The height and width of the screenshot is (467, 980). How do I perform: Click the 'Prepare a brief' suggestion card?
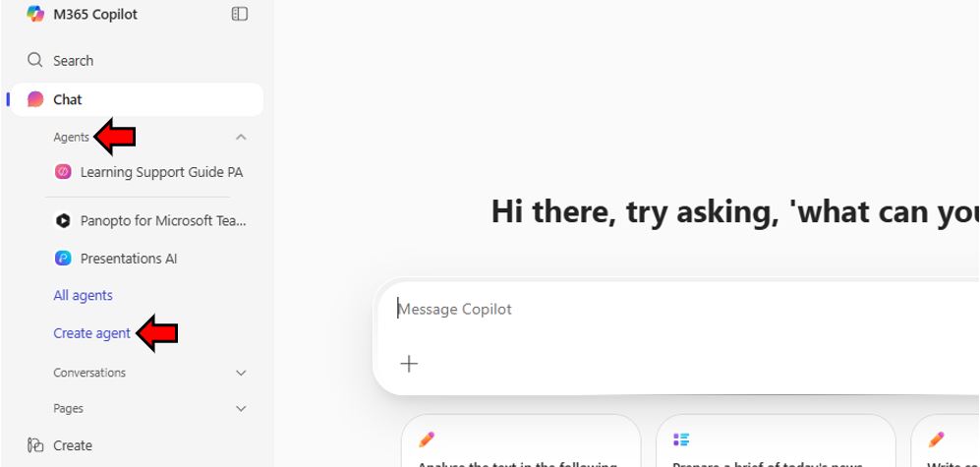(776, 440)
